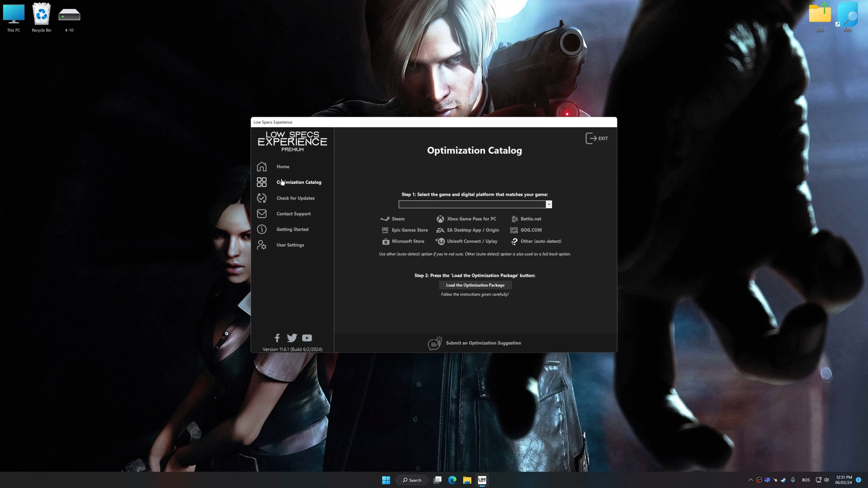Open the clock showing 12:51 PM
868x488 pixels.
tap(844, 480)
